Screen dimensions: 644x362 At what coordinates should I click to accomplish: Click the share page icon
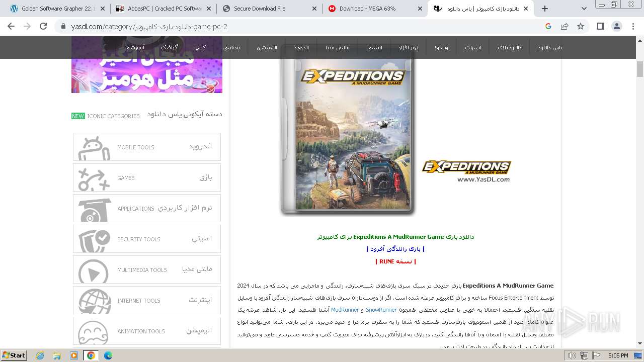[x=565, y=26]
